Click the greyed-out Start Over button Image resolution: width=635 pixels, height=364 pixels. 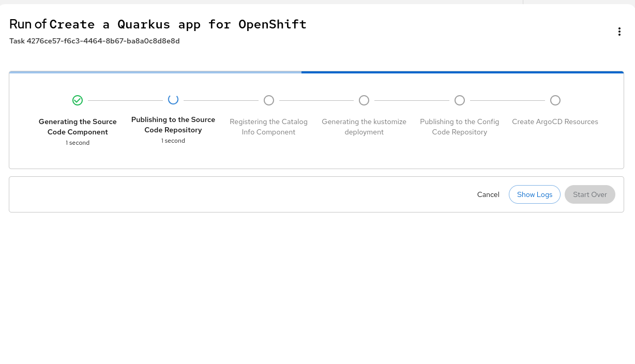click(x=589, y=194)
